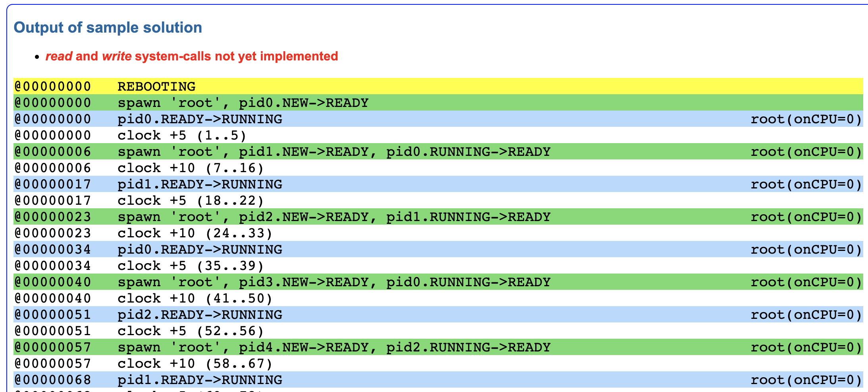The width and height of the screenshot is (868, 392).
Task: Click the timestamp @00000034 on blue row
Action: pos(53,250)
